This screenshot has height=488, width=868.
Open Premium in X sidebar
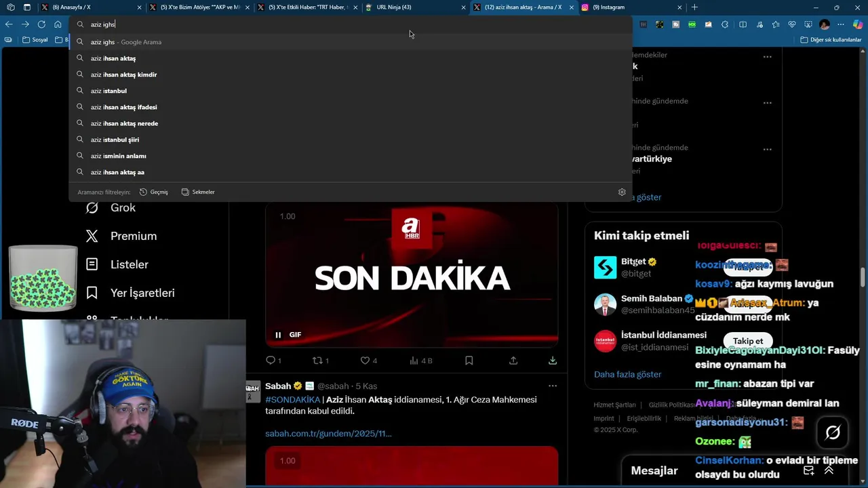pos(121,236)
